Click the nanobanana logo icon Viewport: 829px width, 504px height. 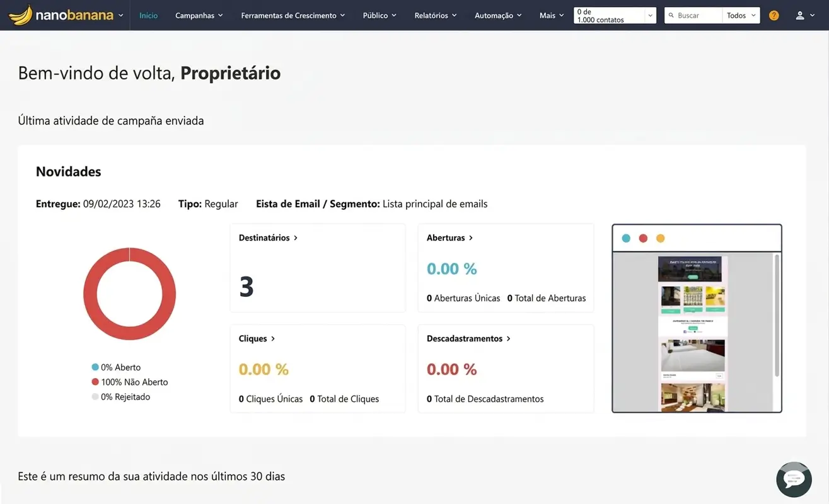(x=20, y=15)
